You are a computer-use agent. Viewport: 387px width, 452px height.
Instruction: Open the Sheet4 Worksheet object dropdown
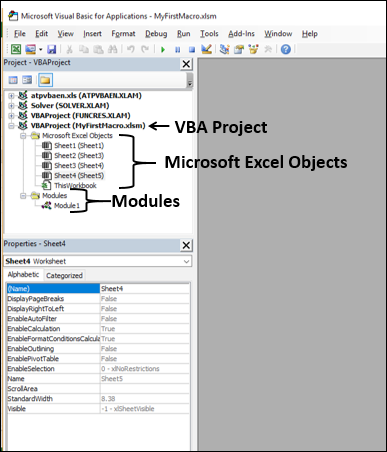[186, 261]
